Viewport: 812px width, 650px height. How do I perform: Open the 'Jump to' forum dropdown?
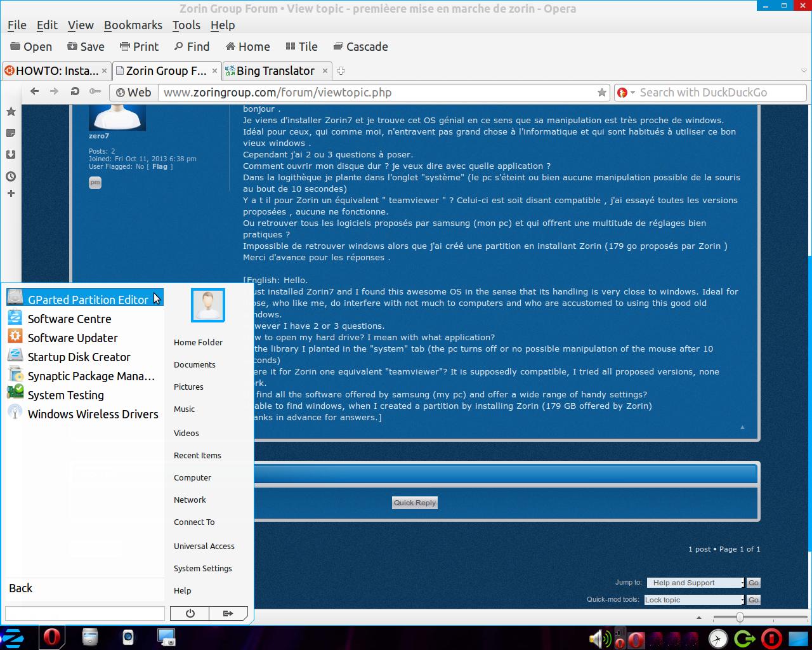point(695,583)
